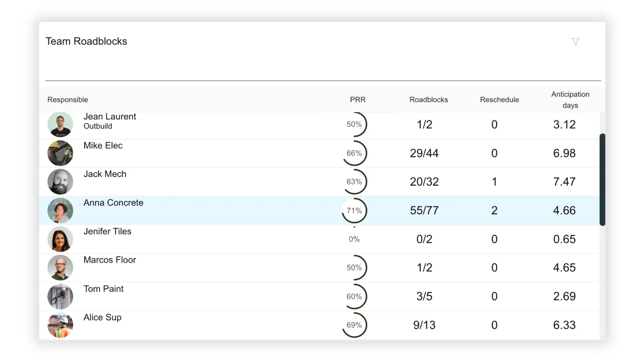The image size is (644, 362).
Task: Click Tom Paint's 60% PRR ring
Action: point(355,297)
